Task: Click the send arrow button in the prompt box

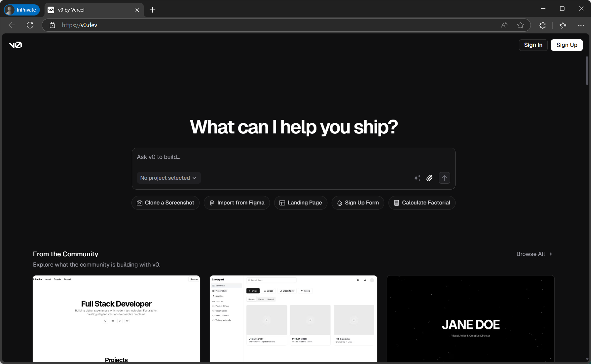Action: coord(444,178)
